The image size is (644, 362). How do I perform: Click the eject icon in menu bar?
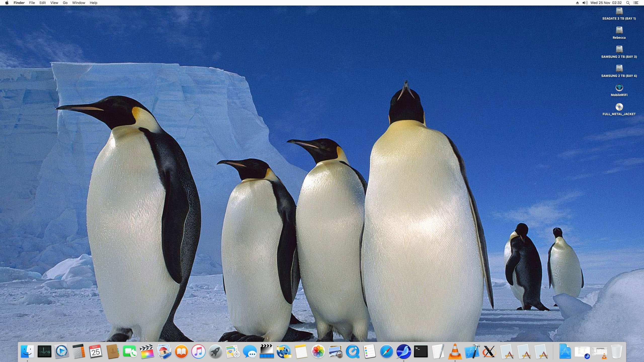click(x=577, y=3)
